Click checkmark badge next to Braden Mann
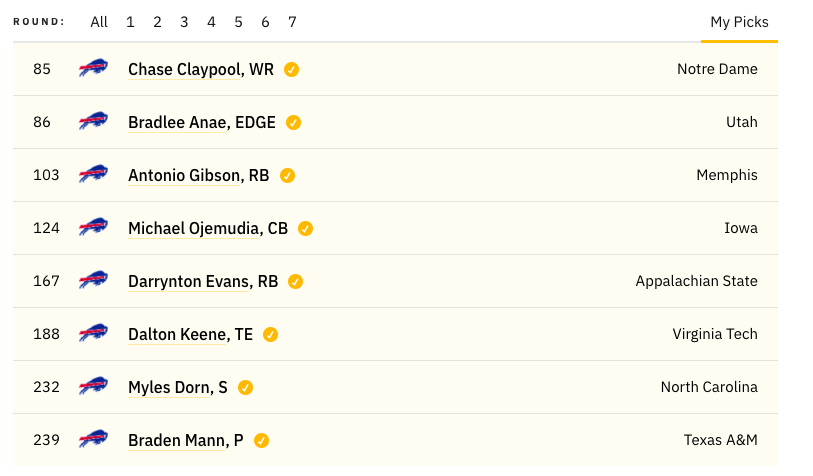Image resolution: width=813 pixels, height=476 pixels. (x=261, y=441)
